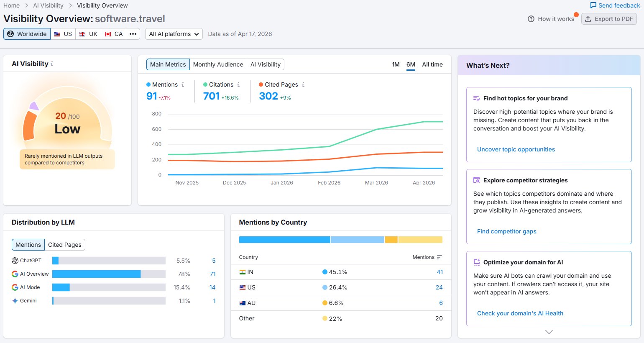Select the 1M time range
The width and height of the screenshot is (644, 343).
point(396,64)
